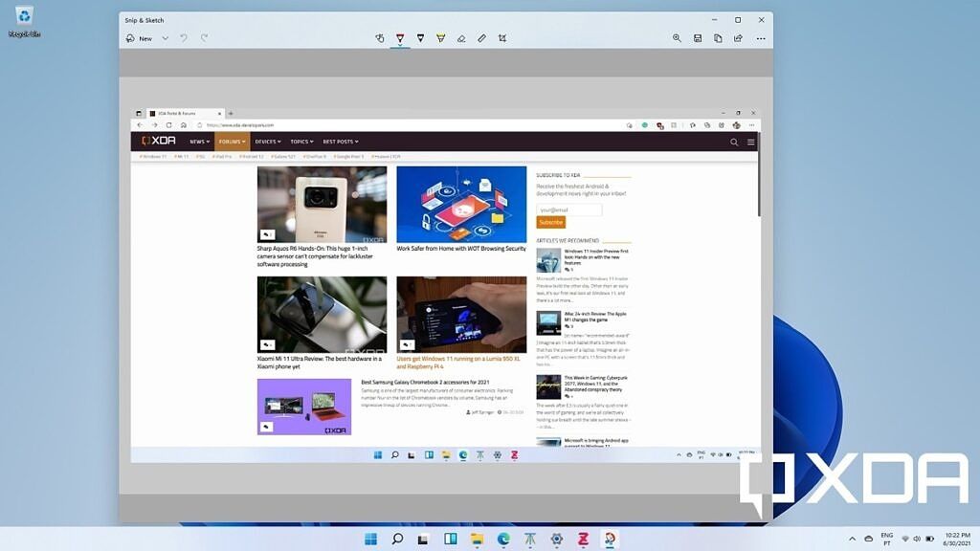Screen dimensions: 980x551
Task: Toggle the Ruler tool
Action: 481,37
